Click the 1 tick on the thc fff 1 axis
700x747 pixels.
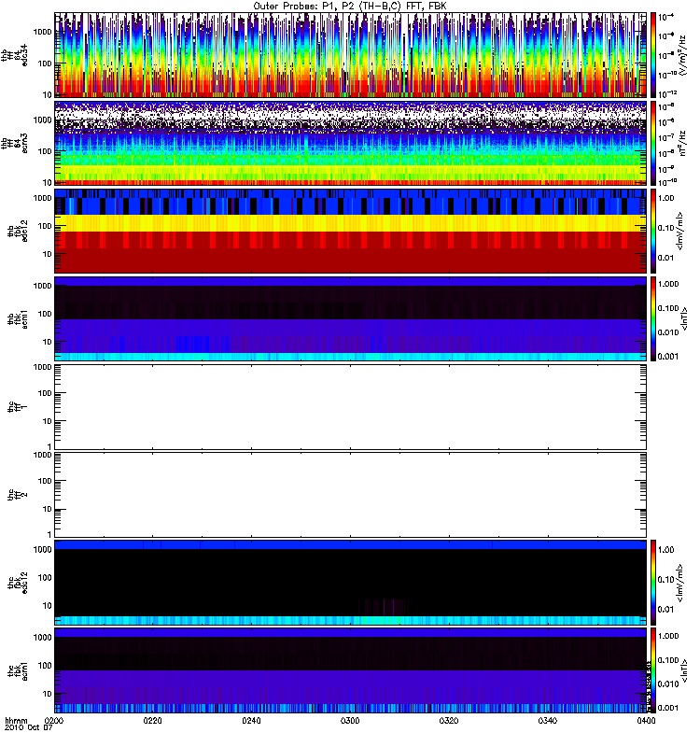coord(49,446)
